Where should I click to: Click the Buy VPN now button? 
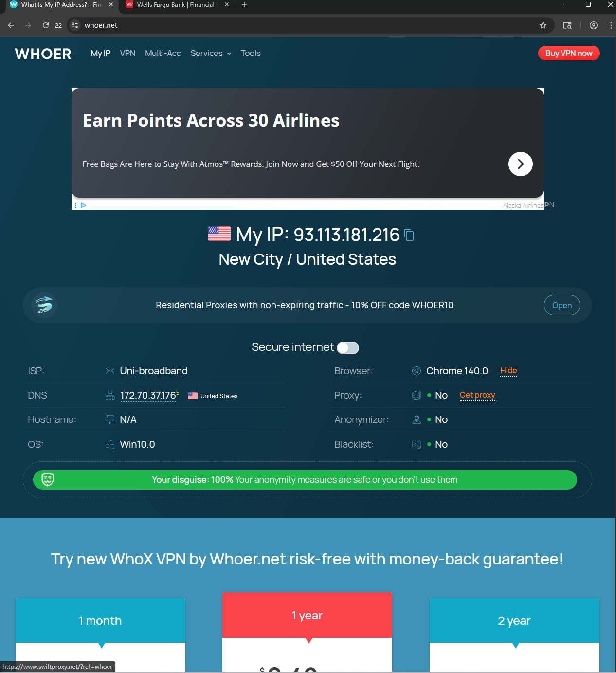569,53
